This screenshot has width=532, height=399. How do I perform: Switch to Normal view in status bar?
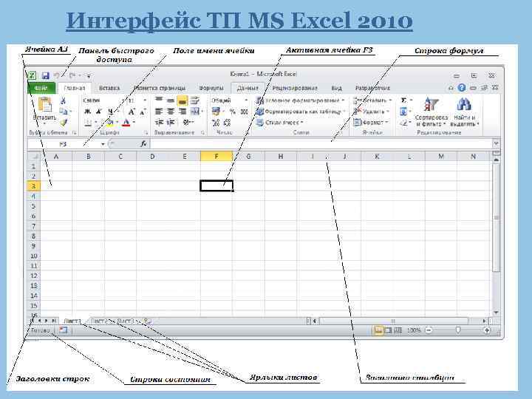click(x=378, y=330)
